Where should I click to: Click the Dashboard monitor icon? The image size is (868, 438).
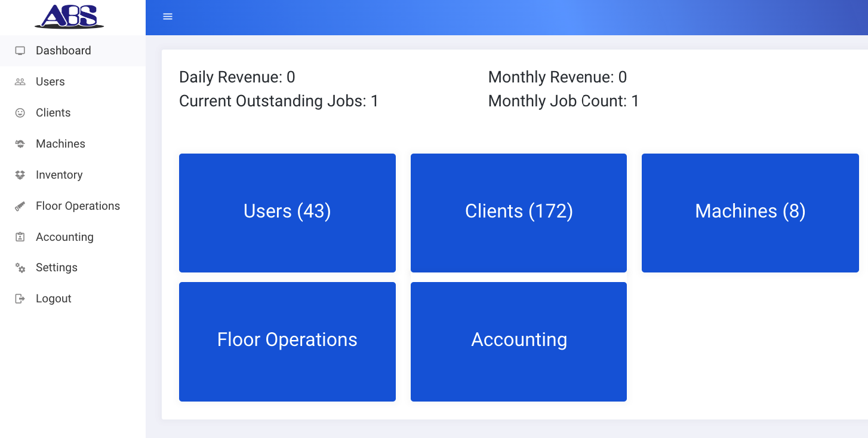[20, 51]
